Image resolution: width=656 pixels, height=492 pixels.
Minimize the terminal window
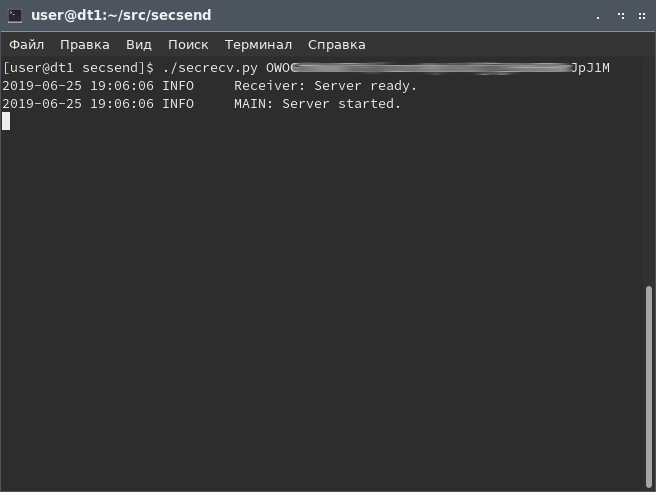click(598, 16)
